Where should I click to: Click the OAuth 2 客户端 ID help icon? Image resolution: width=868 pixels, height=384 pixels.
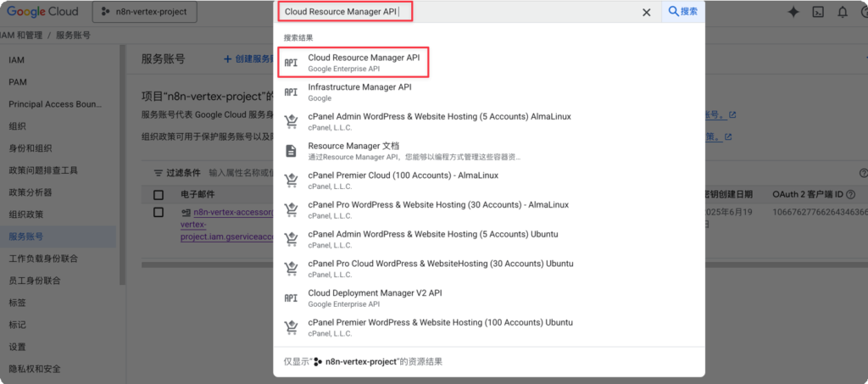[x=849, y=195]
